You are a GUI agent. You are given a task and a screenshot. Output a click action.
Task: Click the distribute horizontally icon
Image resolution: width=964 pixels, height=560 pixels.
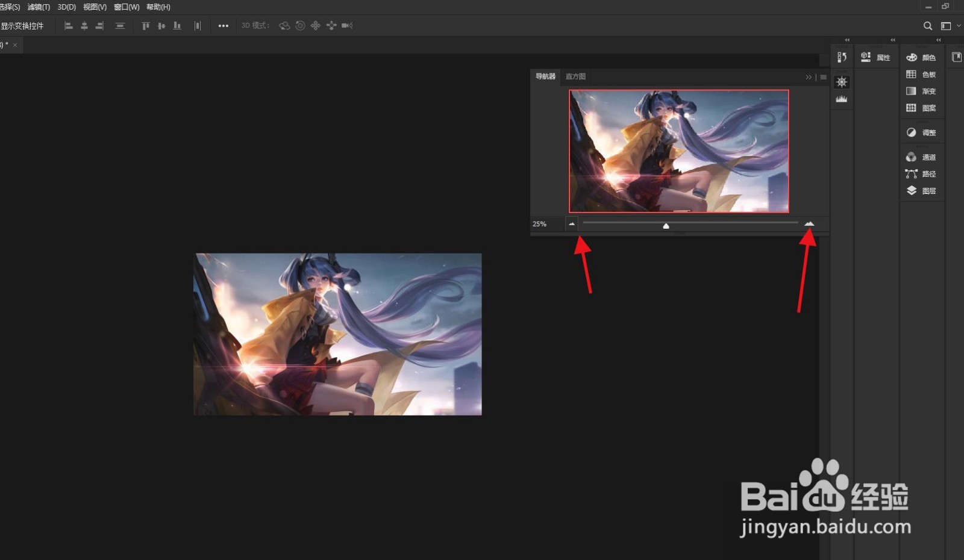click(197, 26)
